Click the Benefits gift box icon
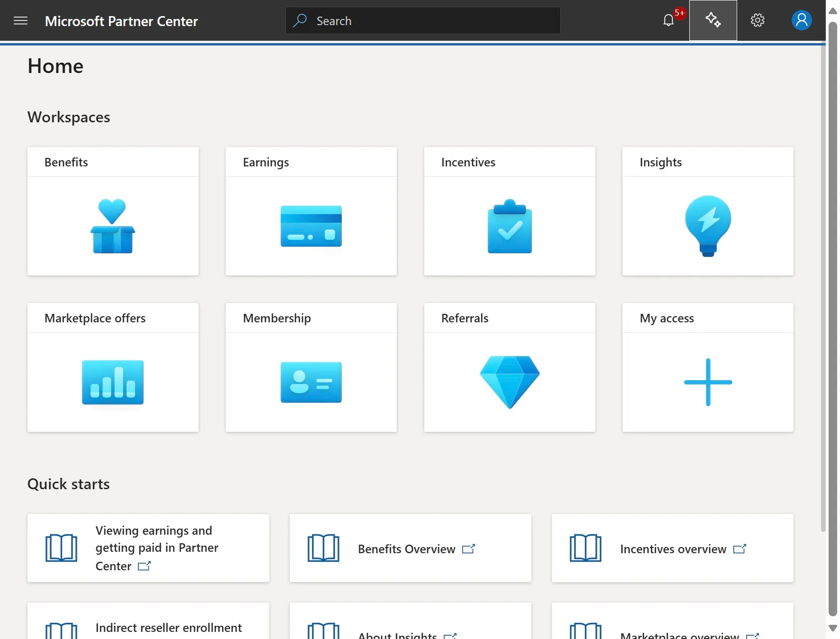This screenshot has height=639, width=840. point(113,226)
